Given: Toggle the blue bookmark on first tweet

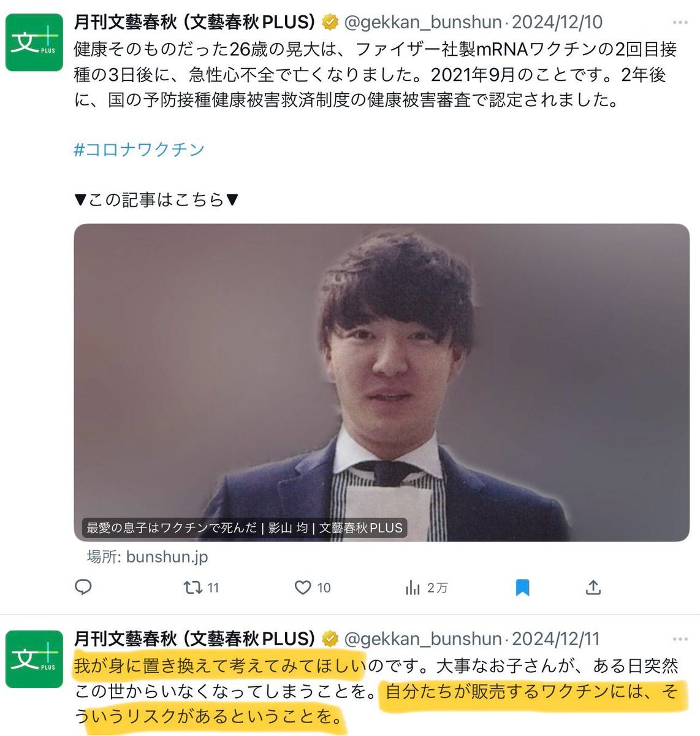Looking at the screenshot, I should [522, 588].
